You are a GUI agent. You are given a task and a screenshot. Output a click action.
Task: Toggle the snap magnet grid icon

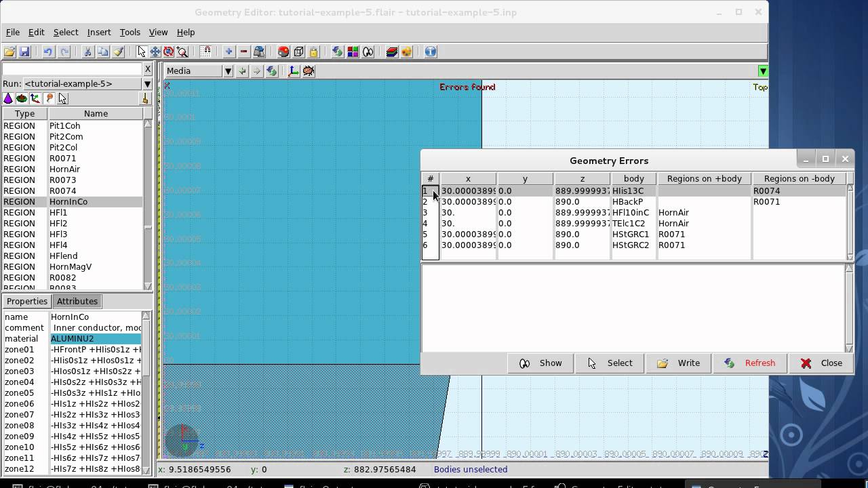pos(205,52)
